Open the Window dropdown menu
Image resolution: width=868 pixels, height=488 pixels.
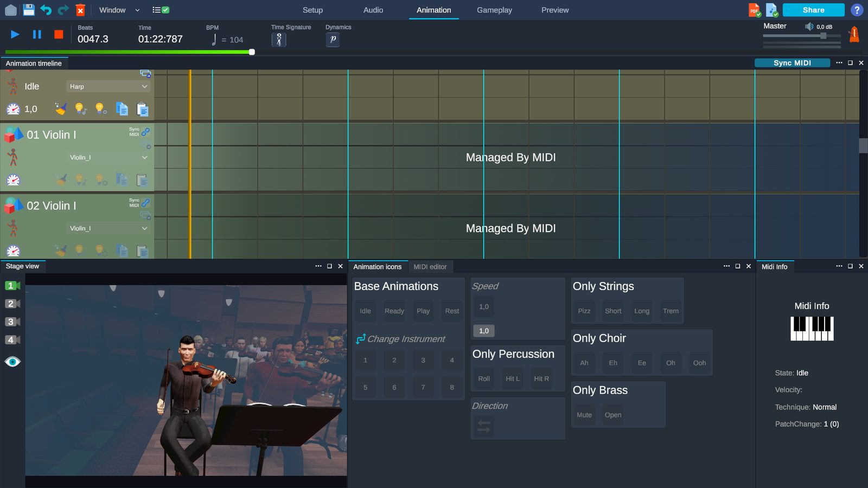pyautogui.click(x=119, y=10)
